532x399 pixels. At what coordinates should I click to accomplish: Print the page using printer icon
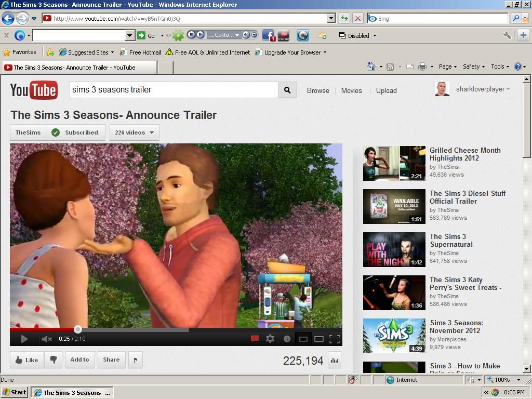coord(422,66)
